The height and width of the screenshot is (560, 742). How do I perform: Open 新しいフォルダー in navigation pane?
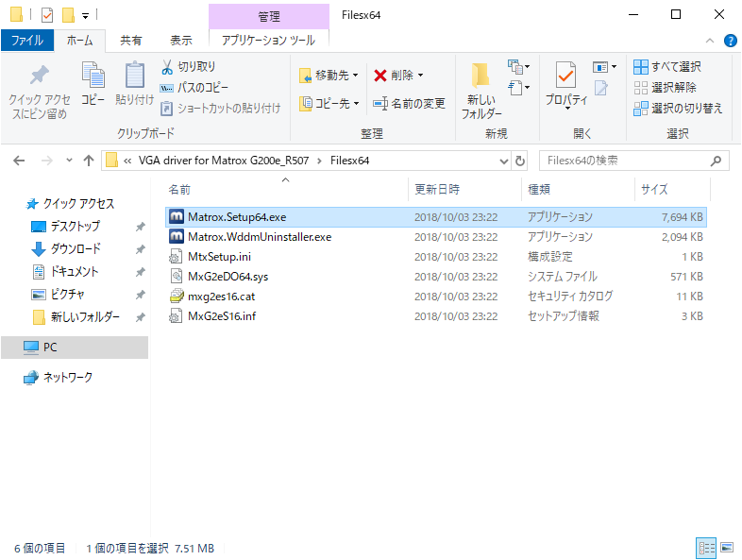pos(76,317)
